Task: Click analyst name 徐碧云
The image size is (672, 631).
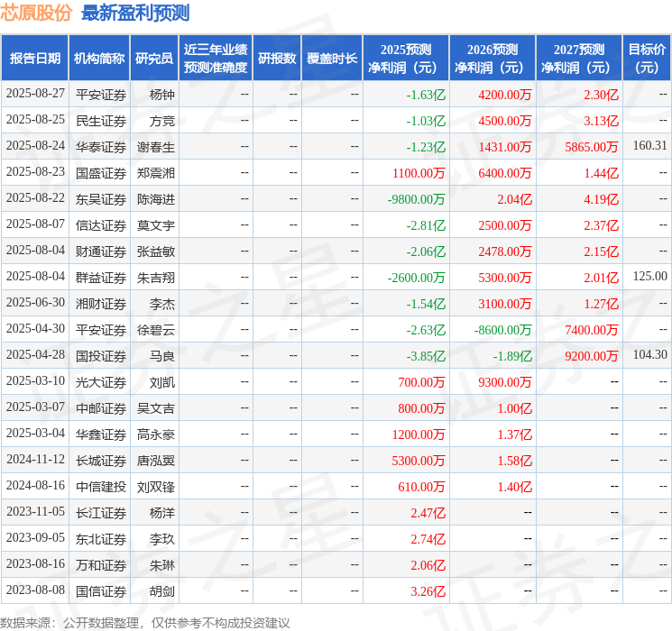Action: (x=155, y=330)
